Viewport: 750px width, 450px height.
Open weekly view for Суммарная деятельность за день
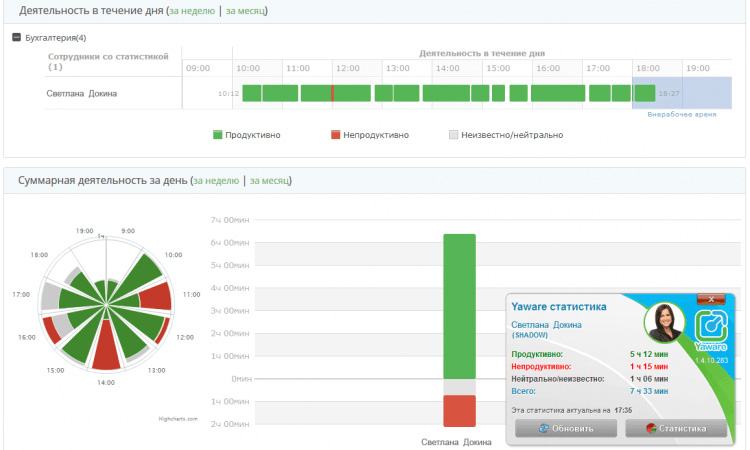point(216,180)
